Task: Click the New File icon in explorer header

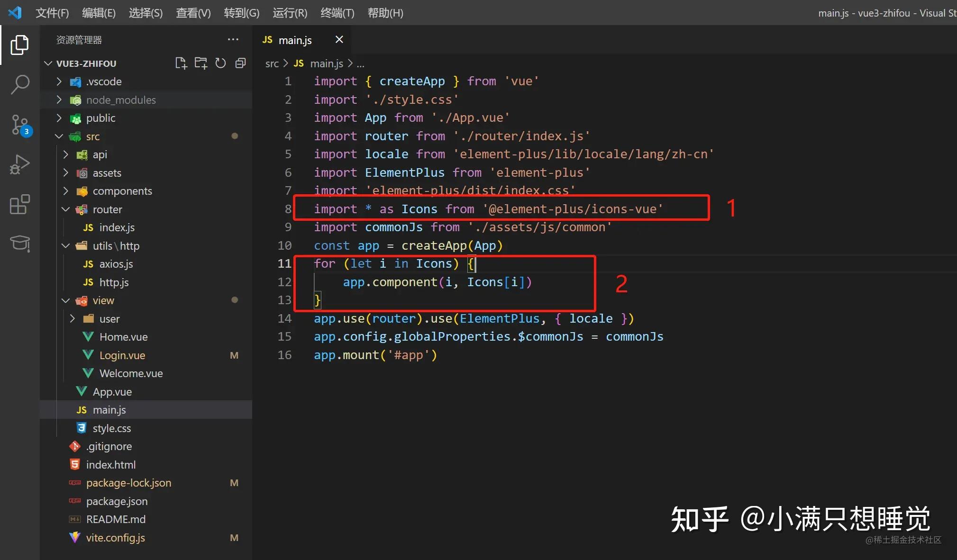Action: 181,63
